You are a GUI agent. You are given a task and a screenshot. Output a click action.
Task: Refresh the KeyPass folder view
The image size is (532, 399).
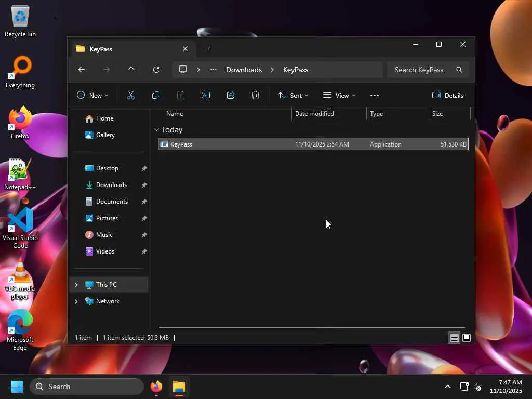click(x=156, y=70)
